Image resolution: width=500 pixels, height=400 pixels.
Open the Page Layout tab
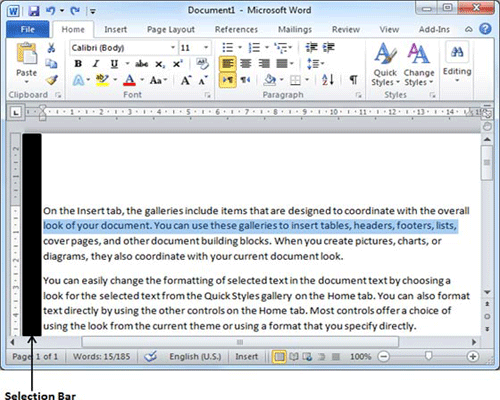171,30
